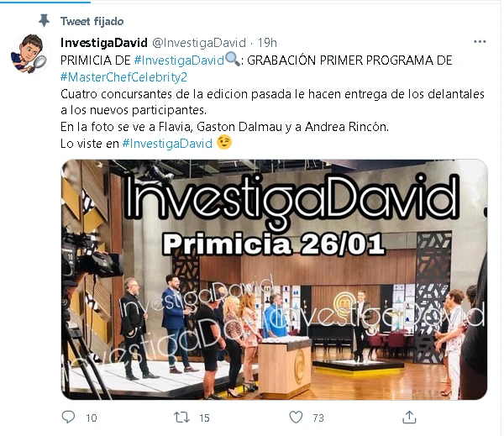Image resolution: width=504 pixels, height=436 pixels.
Task: Open the share tweet upload icon
Action: pyautogui.click(x=409, y=417)
